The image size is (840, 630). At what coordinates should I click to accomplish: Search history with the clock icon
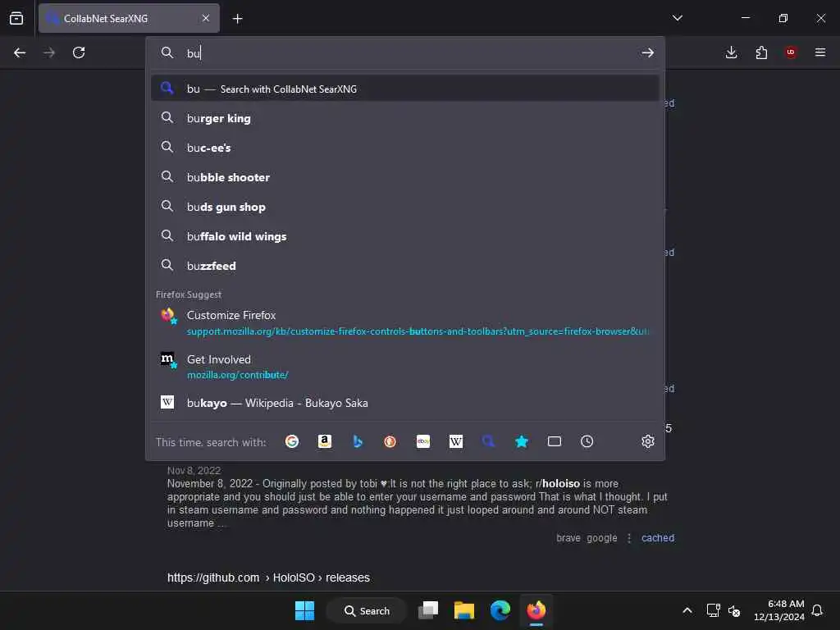[x=587, y=441]
